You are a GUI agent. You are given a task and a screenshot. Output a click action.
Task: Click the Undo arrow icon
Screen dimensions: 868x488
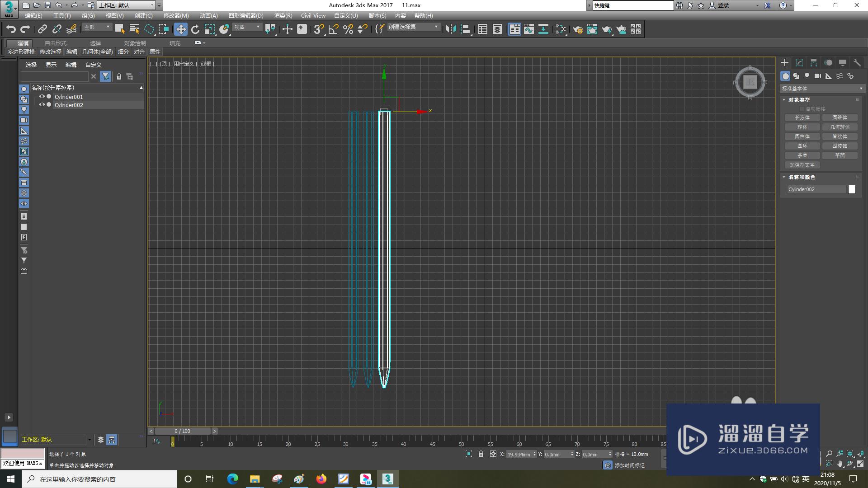click(11, 29)
